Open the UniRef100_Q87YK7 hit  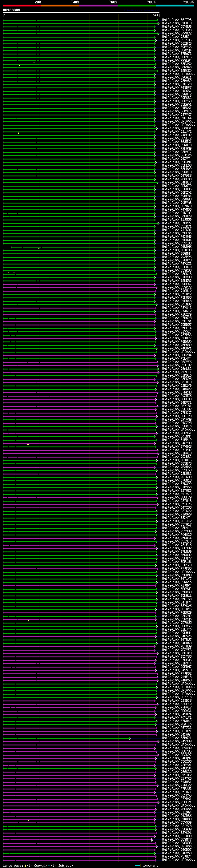tap(177, 115)
